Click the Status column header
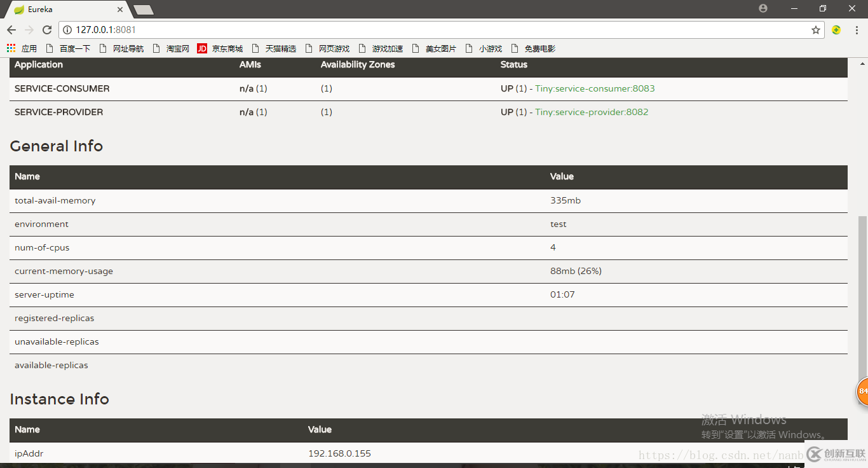This screenshot has height=468, width=868. (514, 64)
